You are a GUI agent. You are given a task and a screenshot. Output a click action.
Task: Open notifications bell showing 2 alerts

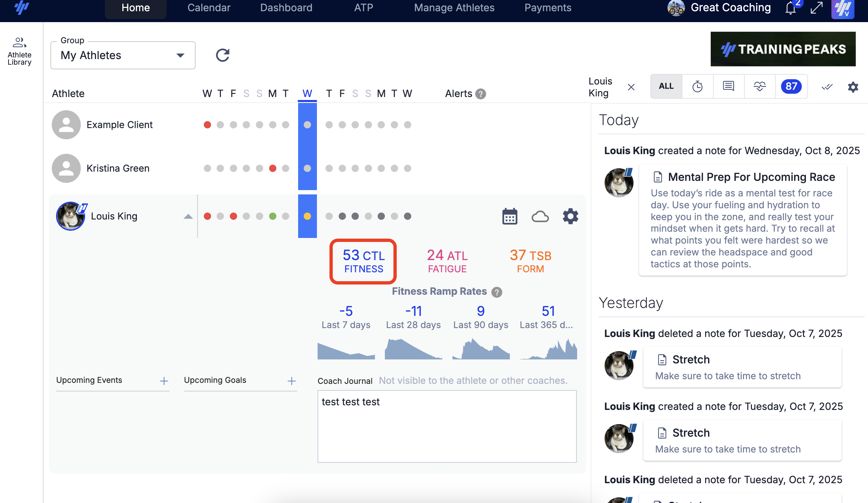[x=790, y=8]
